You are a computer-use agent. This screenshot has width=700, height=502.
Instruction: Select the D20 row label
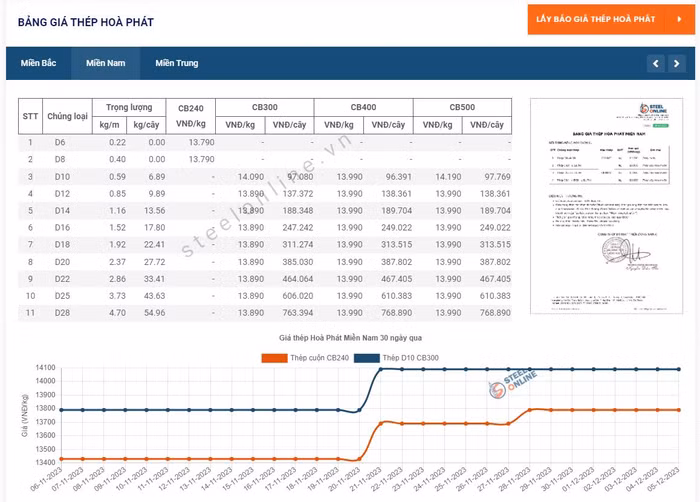point(62,262)
